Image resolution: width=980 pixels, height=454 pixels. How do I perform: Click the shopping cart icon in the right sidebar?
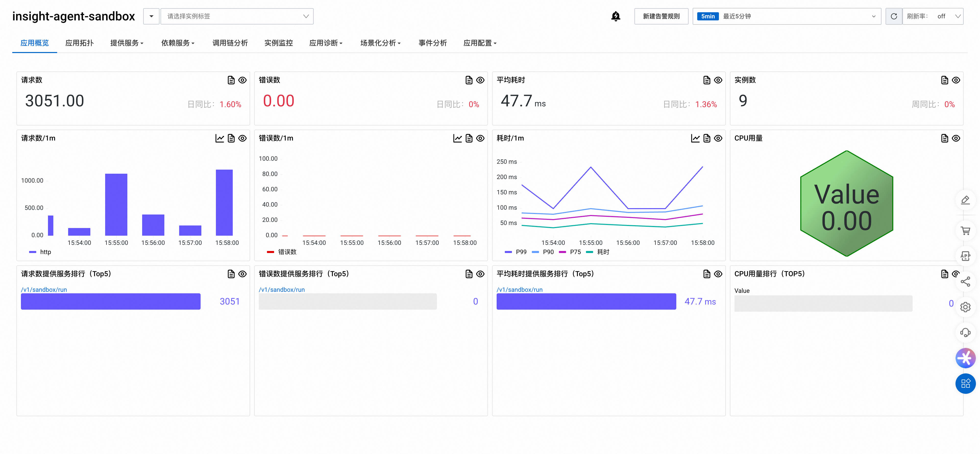point(965,230)
